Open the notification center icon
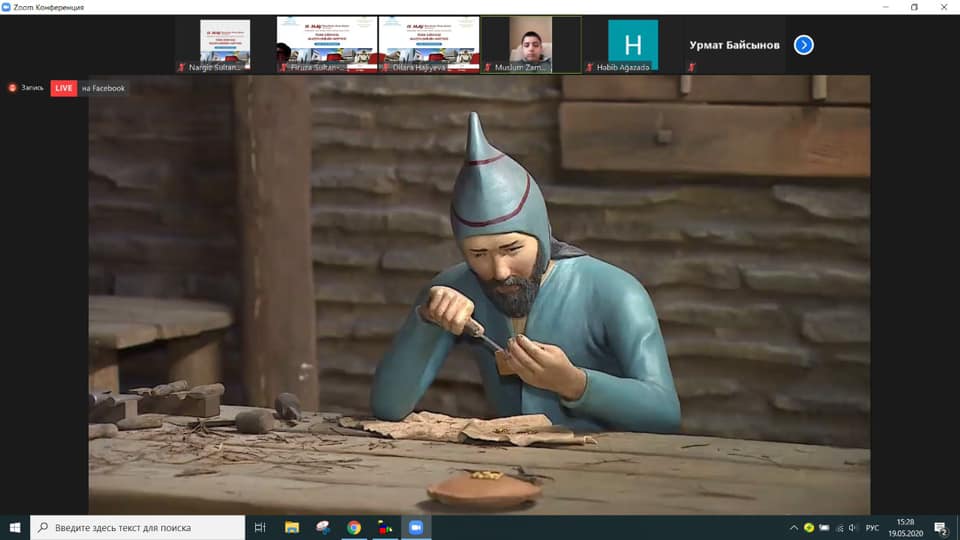The height and width of the screenshot is (540, 960). [x=941, y=528]
